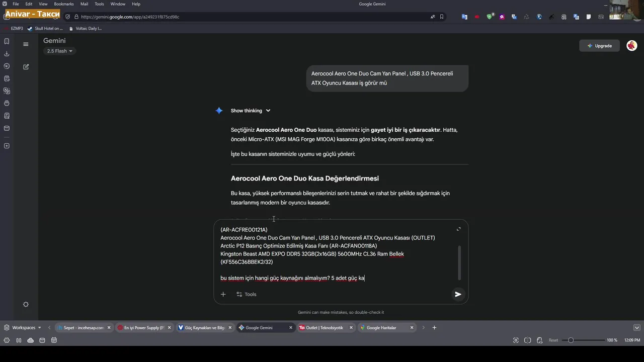Close the Google Gemini tab
This screenshot has width=644, height=362.
coord(290,327)
